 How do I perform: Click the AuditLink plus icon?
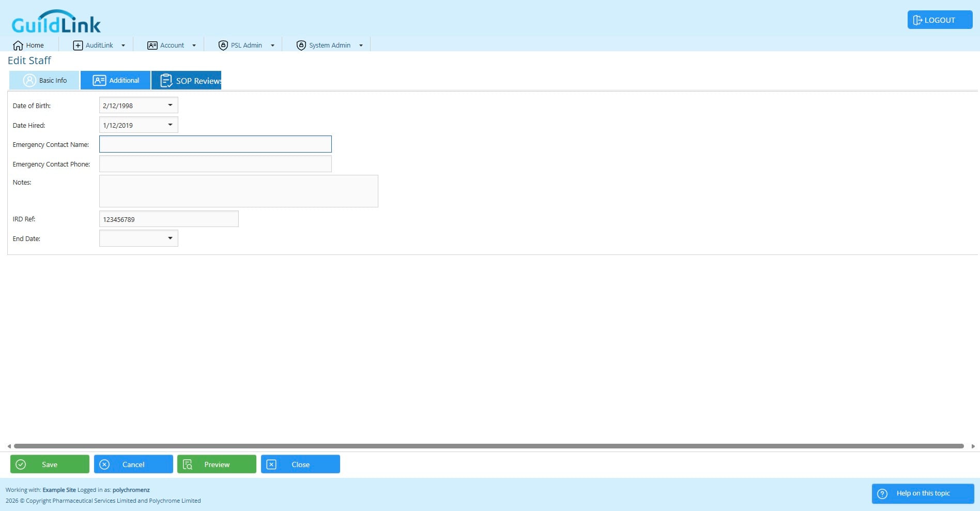pos(78,46)
